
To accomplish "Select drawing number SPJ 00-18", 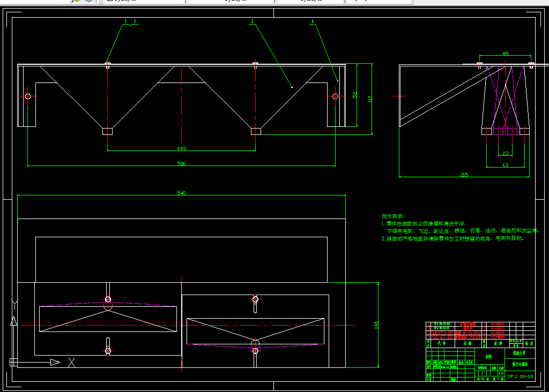I will pos(520,376).
